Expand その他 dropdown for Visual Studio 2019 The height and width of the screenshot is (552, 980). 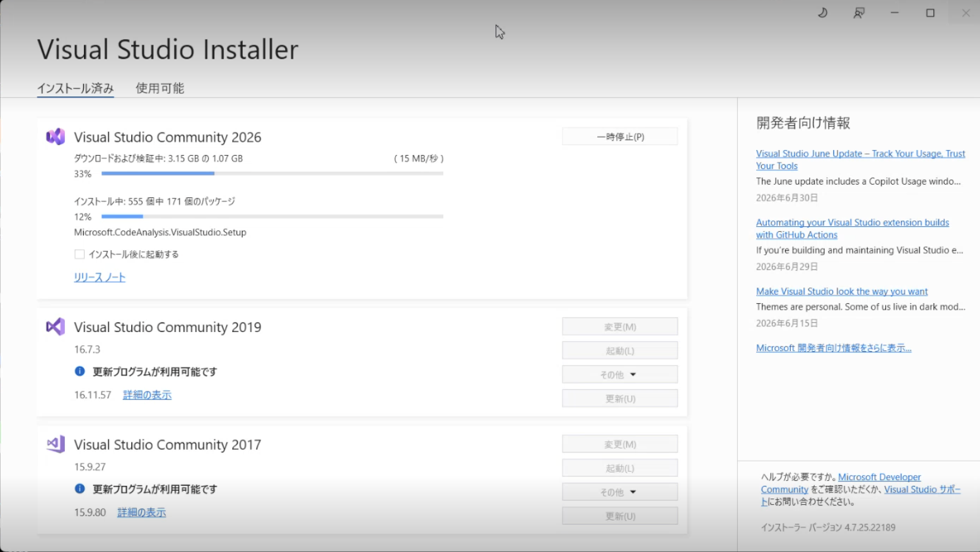coord(620,374)
